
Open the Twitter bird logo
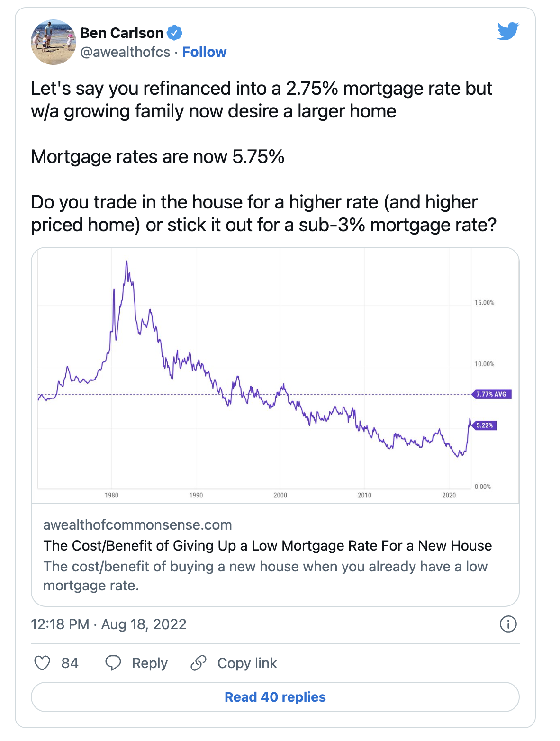tap(508, 32)
